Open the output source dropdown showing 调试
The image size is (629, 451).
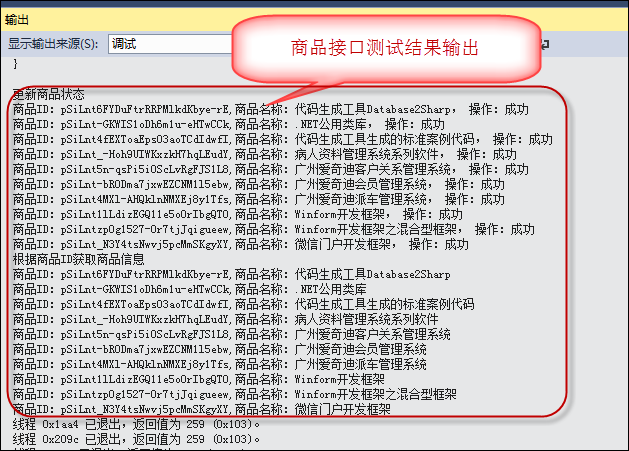[x=170, y=44]
